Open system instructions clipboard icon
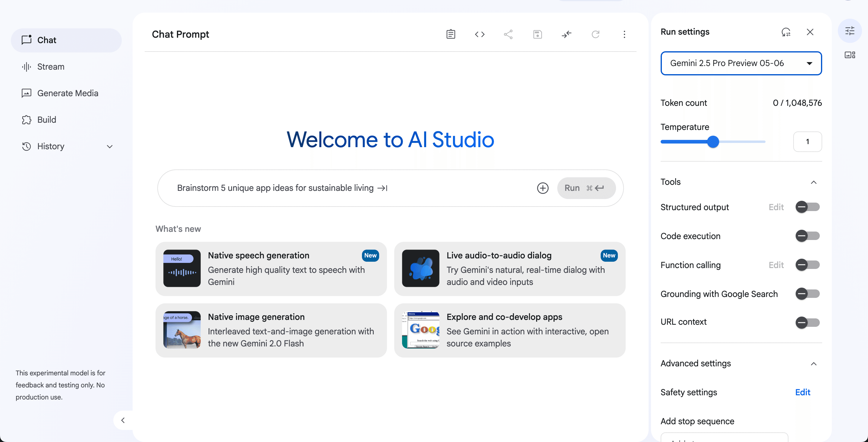The image size is (868, 442). click(x=451, y=34)
